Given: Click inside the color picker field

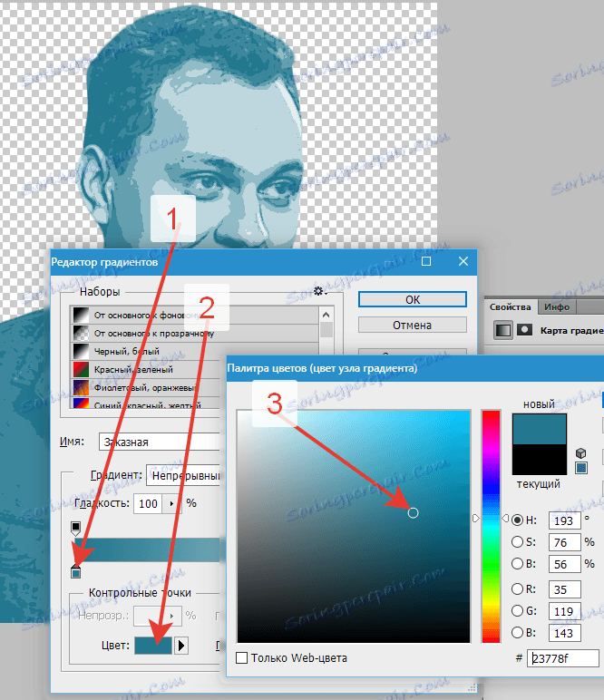Looking at the screenshot, I should (354, 526).
